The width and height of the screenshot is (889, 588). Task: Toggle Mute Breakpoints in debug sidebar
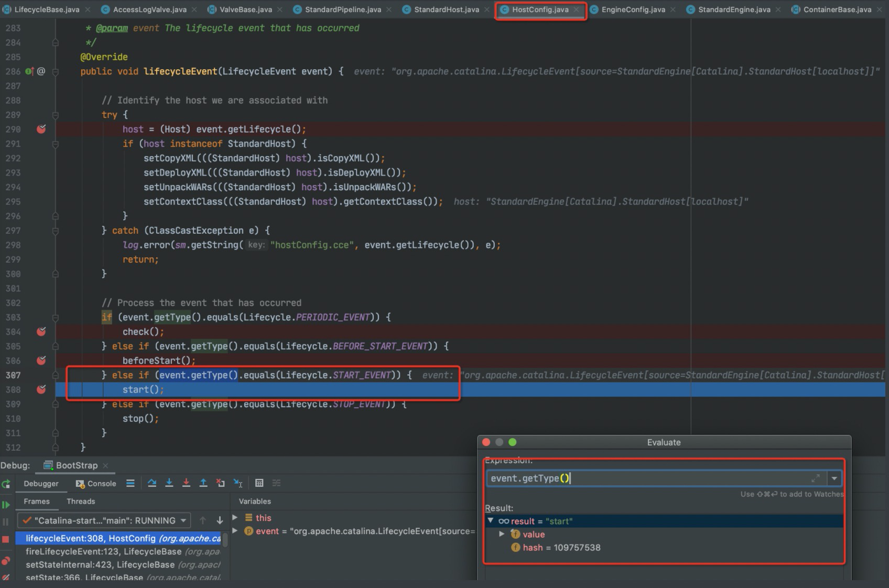[6, 578]
